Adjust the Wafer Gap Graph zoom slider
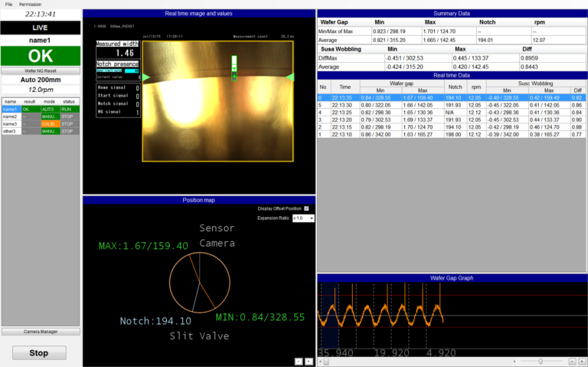The height and width of the screenshot is (367, 588). (541, 360)
